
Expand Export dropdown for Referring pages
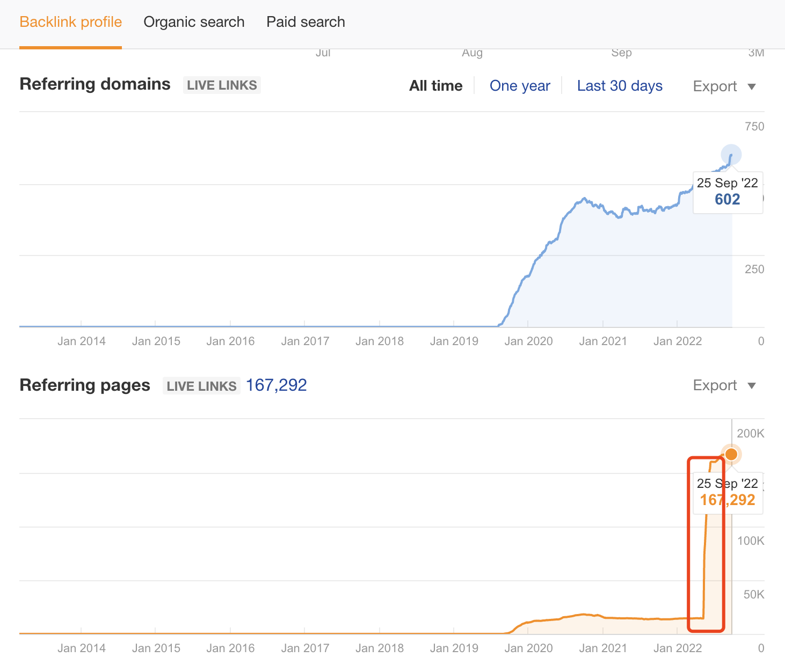(724, 385)
